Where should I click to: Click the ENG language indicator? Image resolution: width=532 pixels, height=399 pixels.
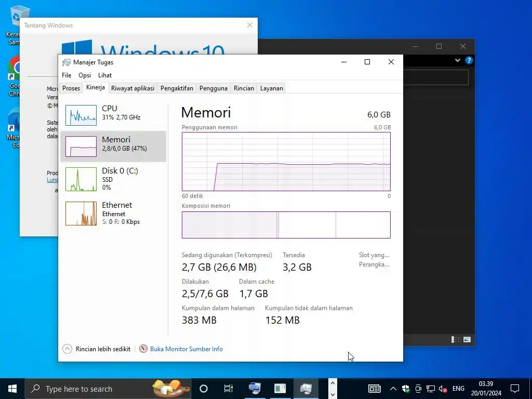458,389
